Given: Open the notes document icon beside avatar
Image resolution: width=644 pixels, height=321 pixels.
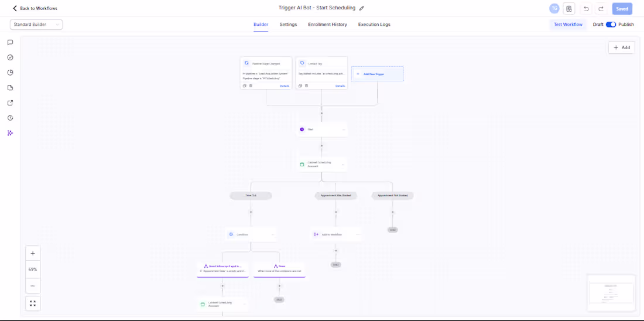Looking at the screenshot, I should click(569, 9).
